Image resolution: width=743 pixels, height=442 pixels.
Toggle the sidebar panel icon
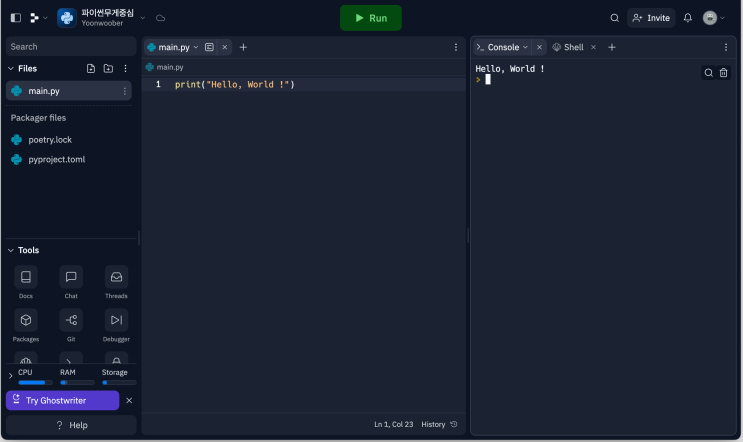(x=15, y=18)
